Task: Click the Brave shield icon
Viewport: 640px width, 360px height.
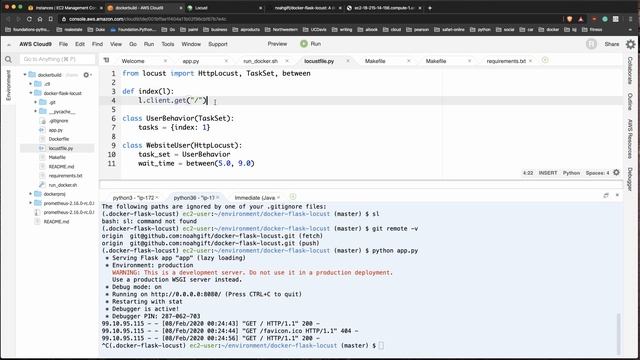Action: (x=570, y=19)
